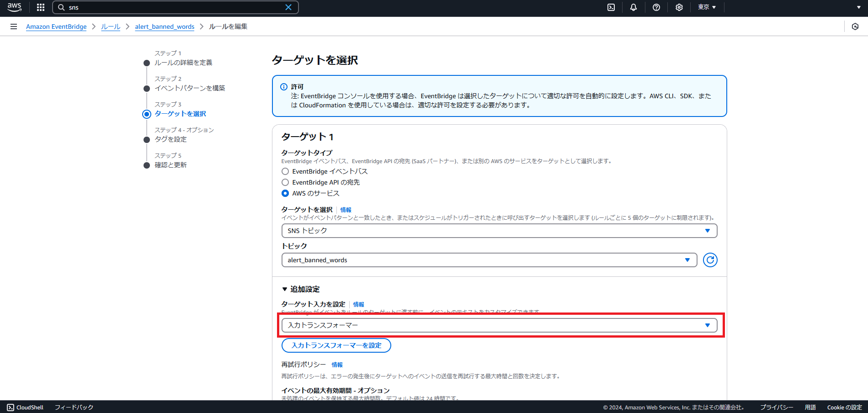Select step 3 ターゲットを選択
Viewport: 868px width, 413px height.
[x=180, y=114]
